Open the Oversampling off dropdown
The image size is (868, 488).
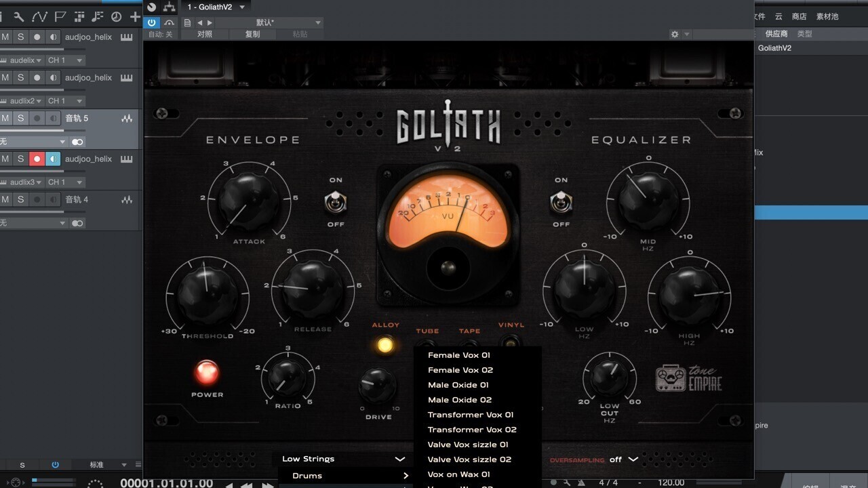[624, 459]
